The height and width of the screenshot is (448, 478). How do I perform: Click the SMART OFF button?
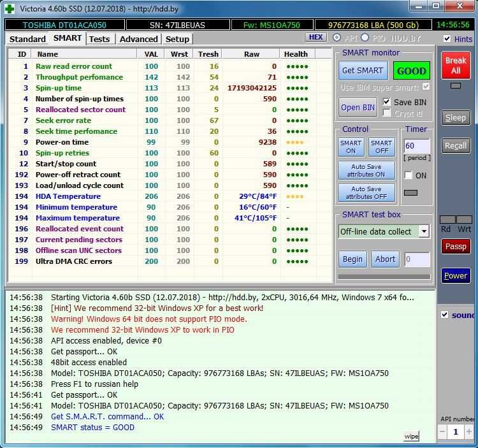(x=382, y=147)
